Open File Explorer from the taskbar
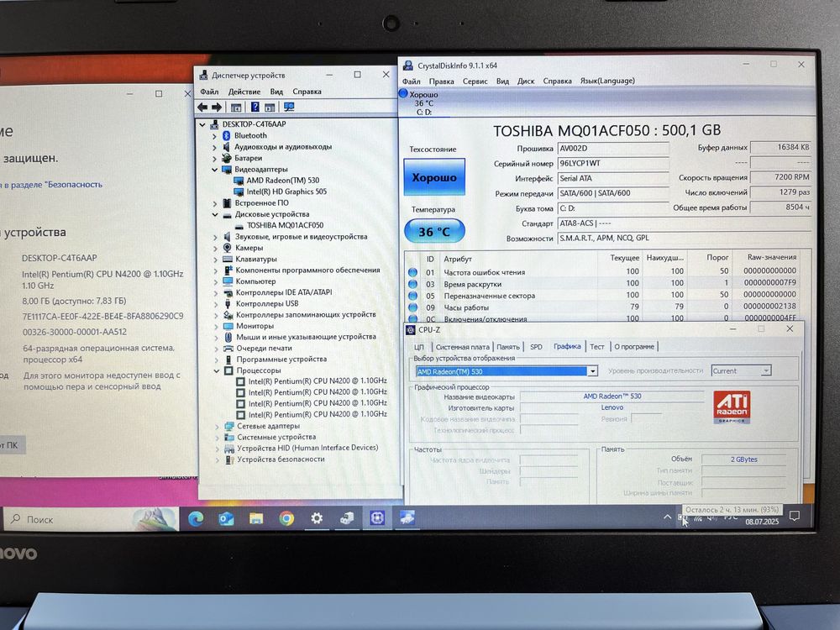 256,518
